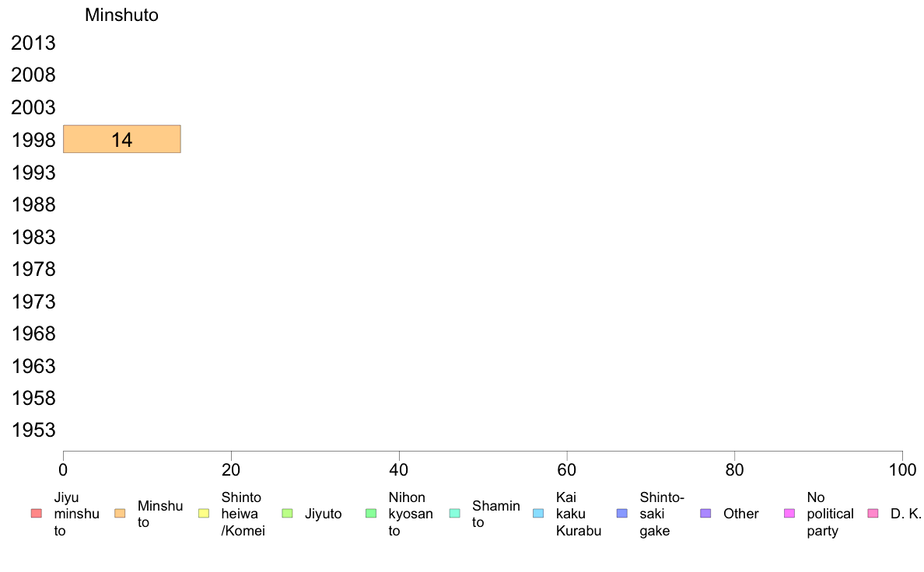The width and height of the screenshot is (924, 572).
Task: Click the Other legend text label
Action: pyautogui.click(x=740, y=514)
